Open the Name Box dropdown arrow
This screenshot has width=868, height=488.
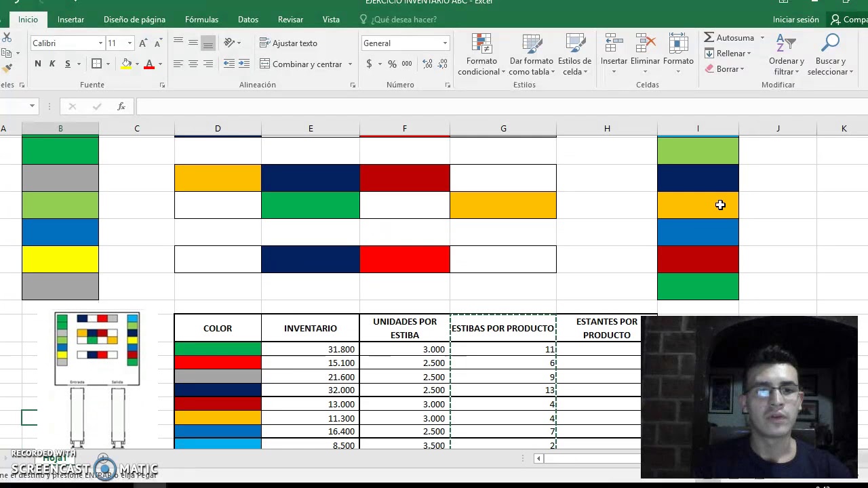[x=32, y=106]
